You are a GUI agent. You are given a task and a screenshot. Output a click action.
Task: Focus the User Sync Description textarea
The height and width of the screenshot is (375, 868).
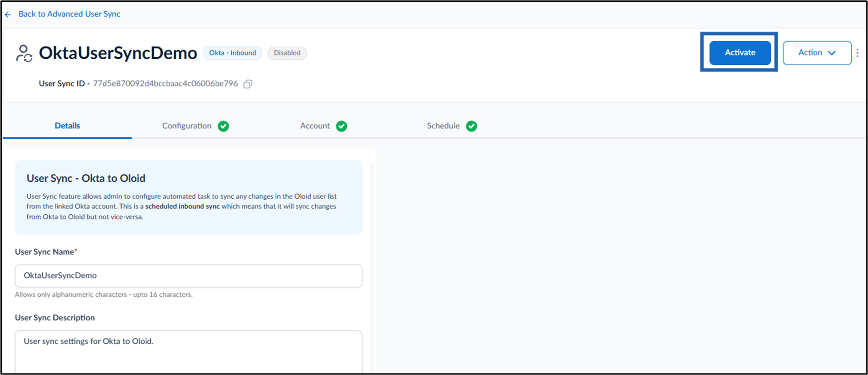tap(189, 352)
